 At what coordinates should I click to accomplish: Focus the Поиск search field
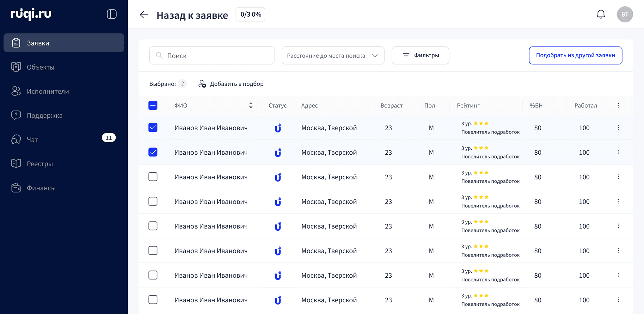point(212,55)
